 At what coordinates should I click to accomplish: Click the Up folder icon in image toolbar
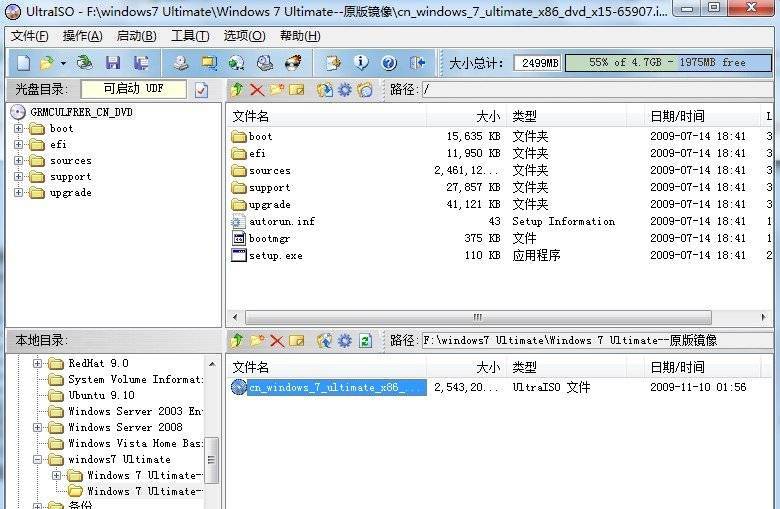point(237,90)
